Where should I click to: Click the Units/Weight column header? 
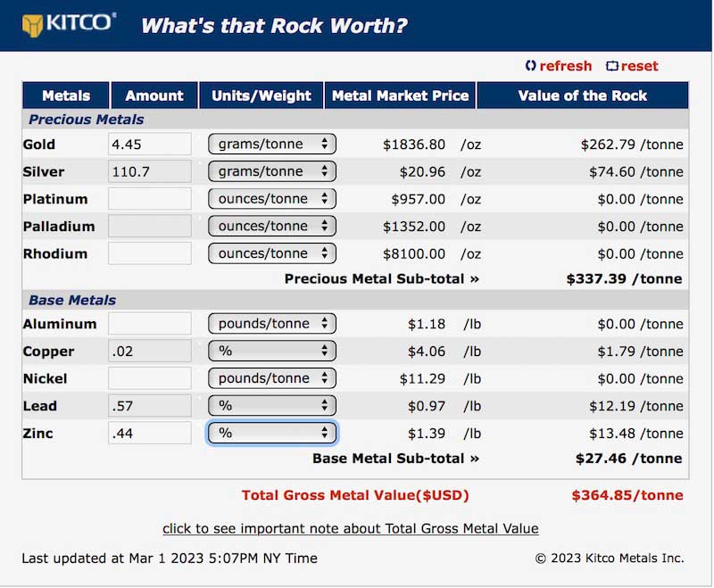coord(262,95)
